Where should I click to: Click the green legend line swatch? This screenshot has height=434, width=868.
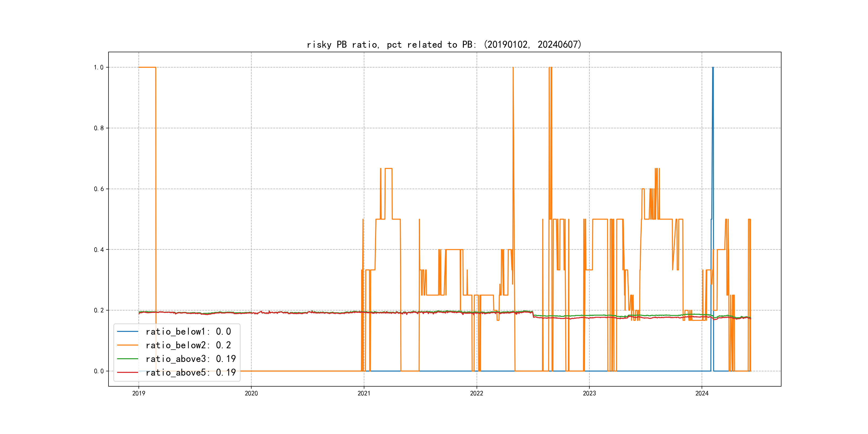tap(127, 359)
